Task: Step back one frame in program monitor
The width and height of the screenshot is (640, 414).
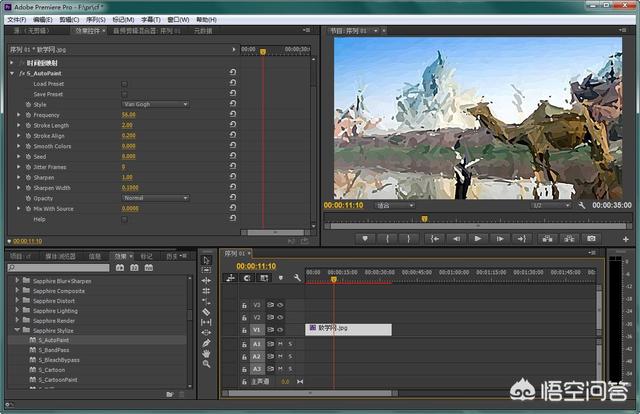Action: point(456,239)
